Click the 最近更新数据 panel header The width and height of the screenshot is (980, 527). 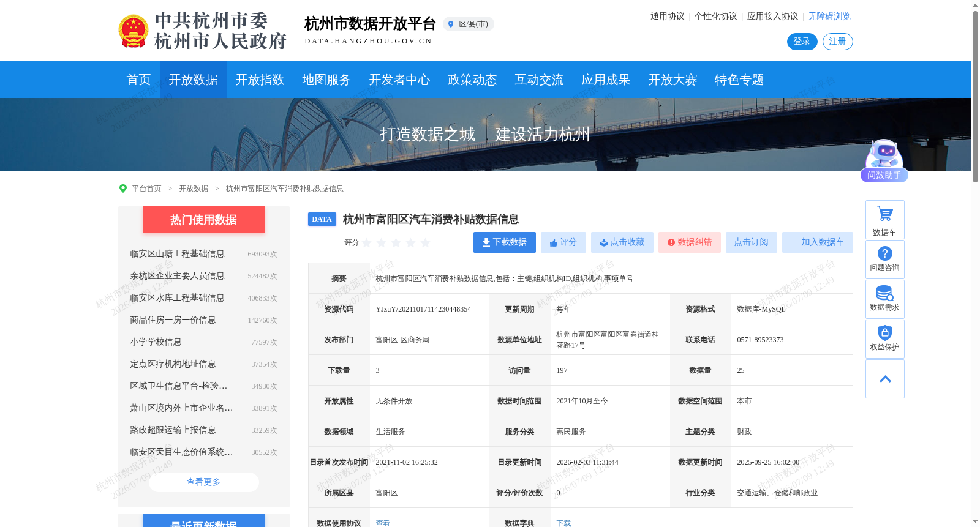coord(204,521)
